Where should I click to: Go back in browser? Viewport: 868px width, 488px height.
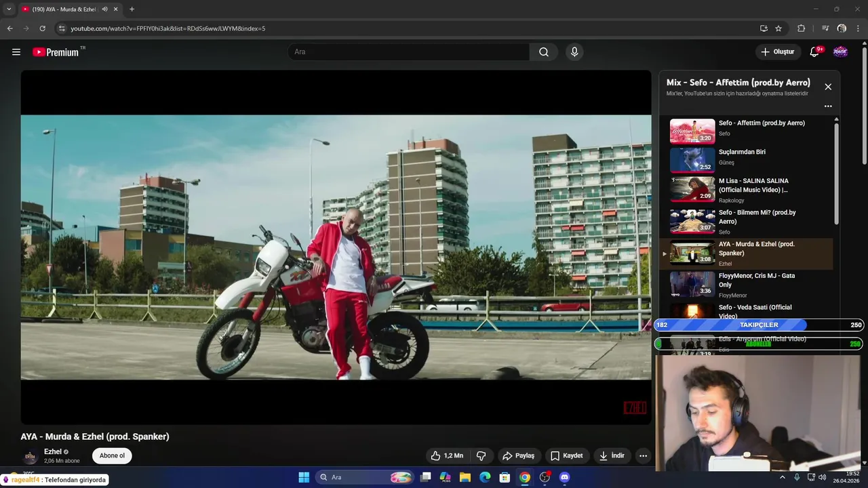point(9,28)
